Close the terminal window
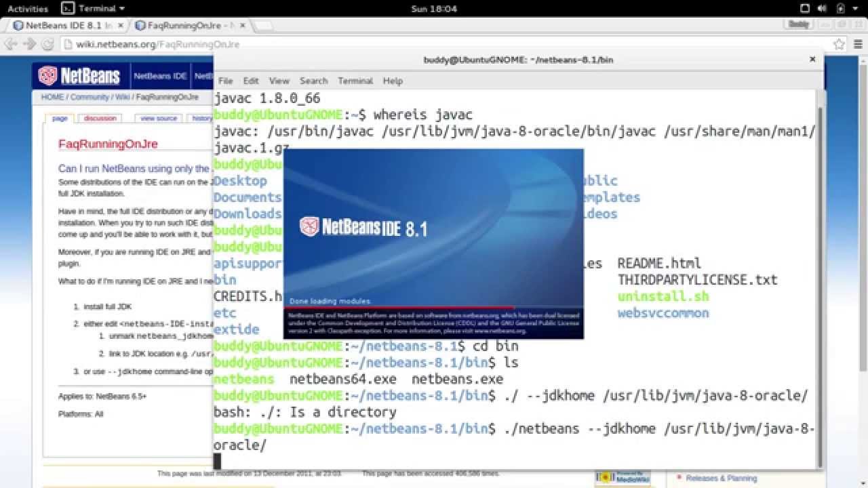This screenshot has width=868, height=488. point(812,60)
